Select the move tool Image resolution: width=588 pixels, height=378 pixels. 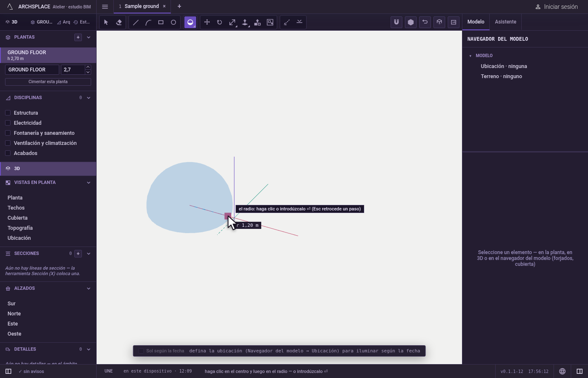[x=207, y=22]
